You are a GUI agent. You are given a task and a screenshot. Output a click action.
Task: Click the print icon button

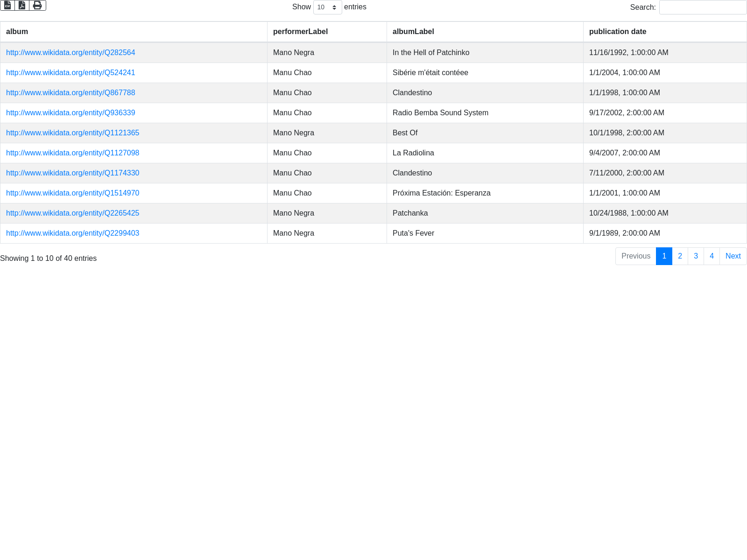point(37,5)
